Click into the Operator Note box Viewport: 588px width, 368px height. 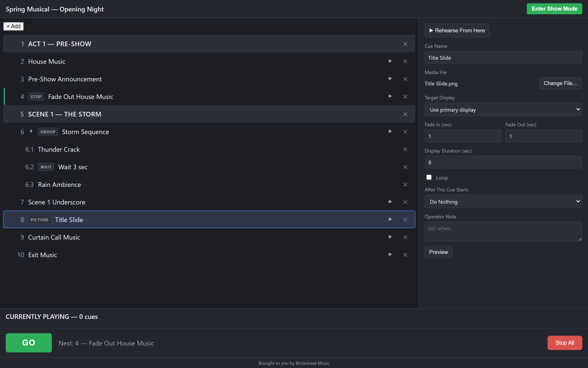[503, 231]
